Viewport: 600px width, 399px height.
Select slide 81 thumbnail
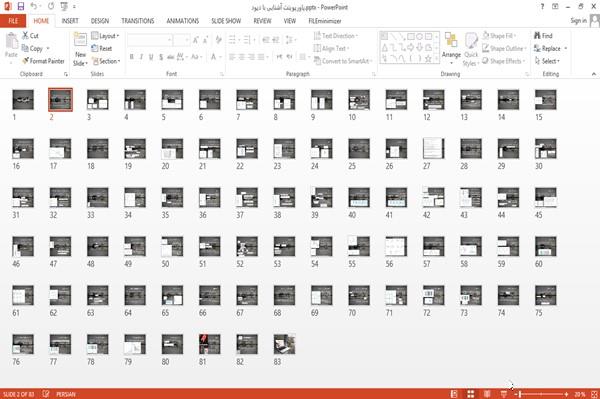pyautogui.click(x=210, y=344)
